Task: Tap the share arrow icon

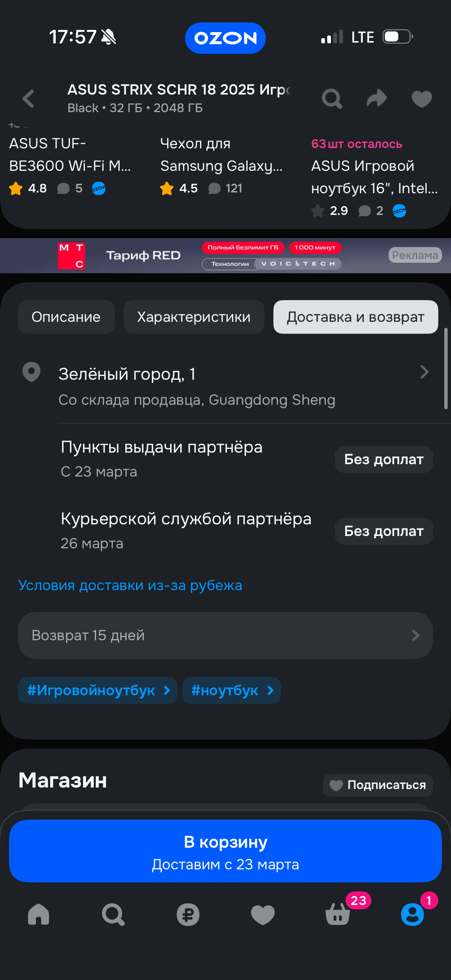Action: point(377,99)
